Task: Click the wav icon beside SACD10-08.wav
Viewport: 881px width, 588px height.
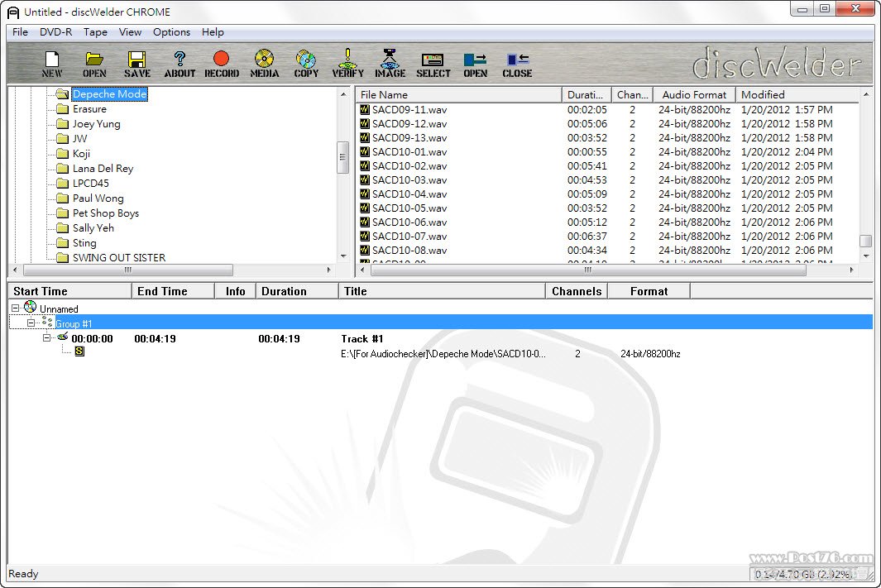Action: (x=365, y=250)
